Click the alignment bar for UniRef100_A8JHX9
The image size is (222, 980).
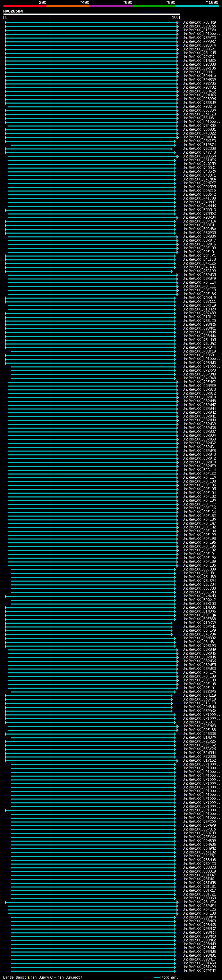click(x=92, y=23)
